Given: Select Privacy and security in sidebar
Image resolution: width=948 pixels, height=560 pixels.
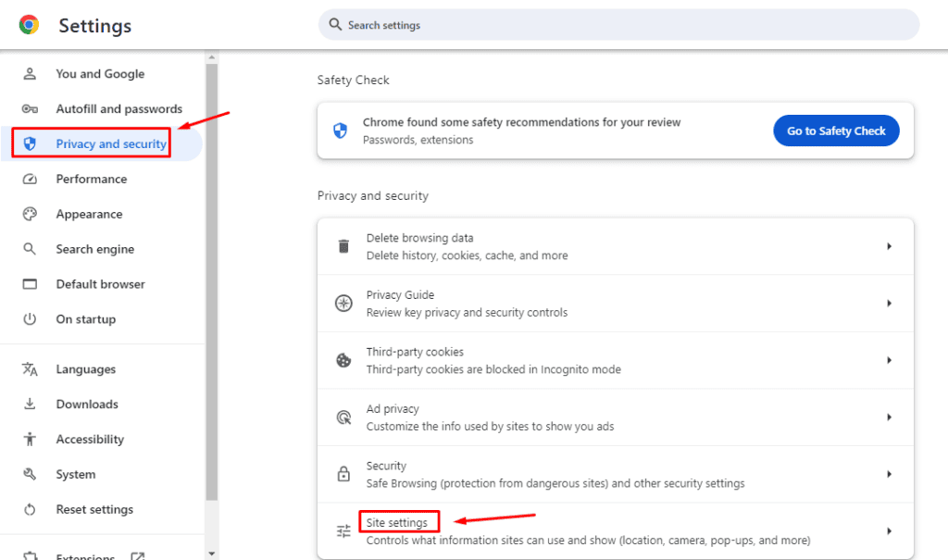Looking at the screenshot, I should coord(102,143).
